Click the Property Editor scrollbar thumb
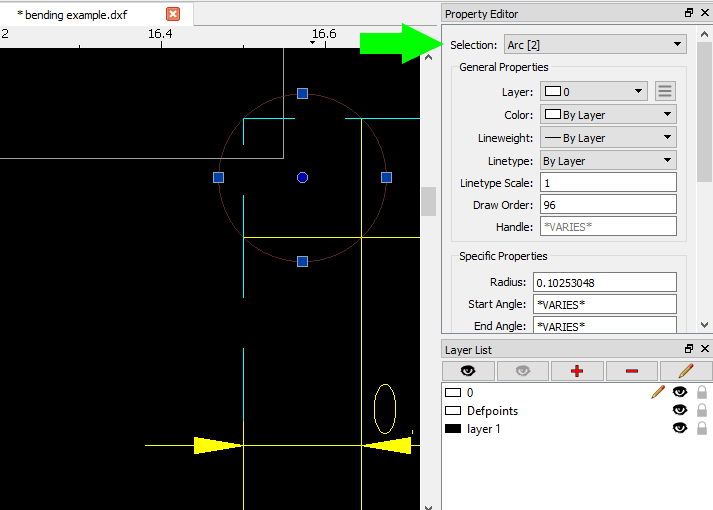This screenshot has width=713, height=510. (x=704, y=111)
